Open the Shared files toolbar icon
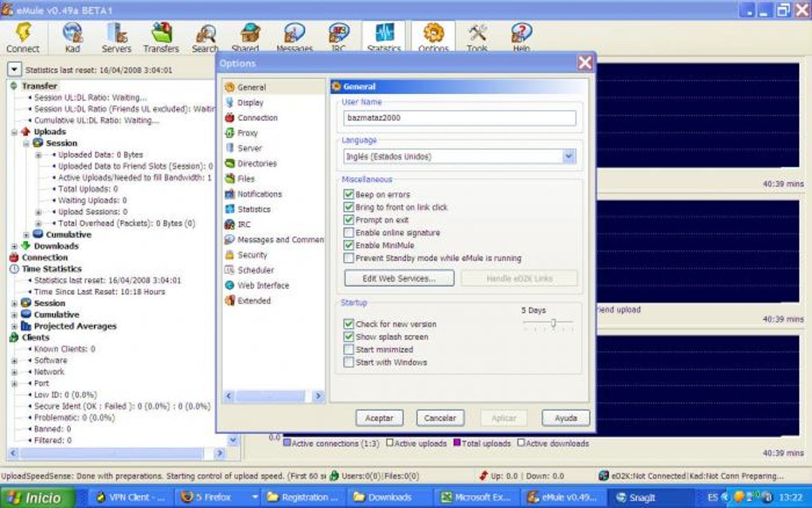 point(250,32)
